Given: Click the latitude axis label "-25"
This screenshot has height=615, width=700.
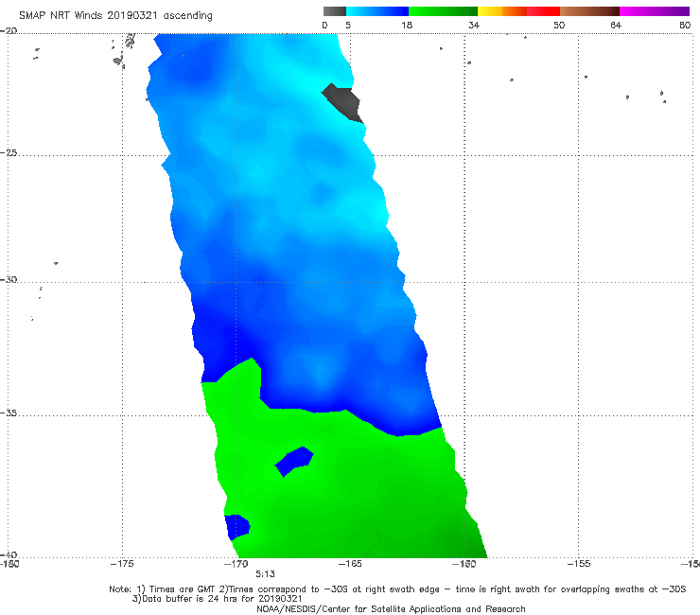Looking at the screenshot, I should tap(9, 152).
